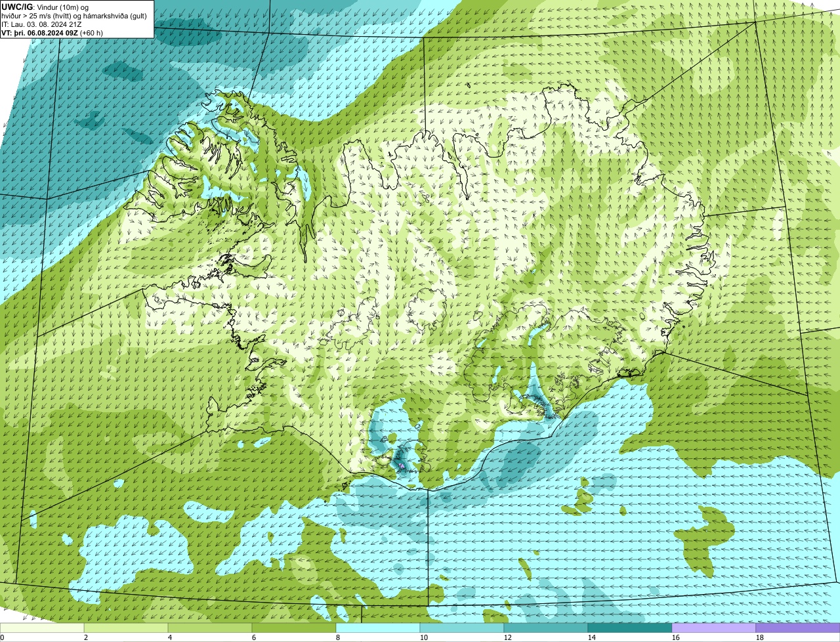Screen dimensions: 840x642
Task: Select the "4" label on the legend scale
Action: (x=170, y=637)
